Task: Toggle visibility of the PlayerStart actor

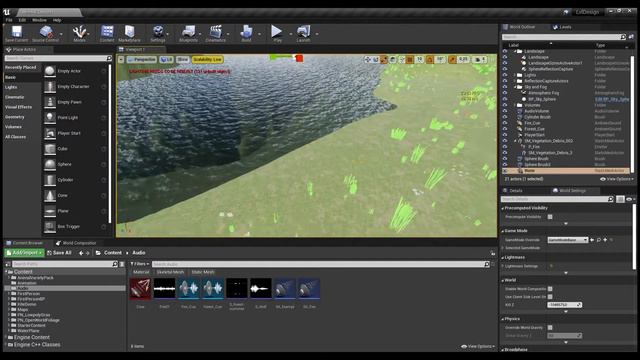Action: [505, 135]
